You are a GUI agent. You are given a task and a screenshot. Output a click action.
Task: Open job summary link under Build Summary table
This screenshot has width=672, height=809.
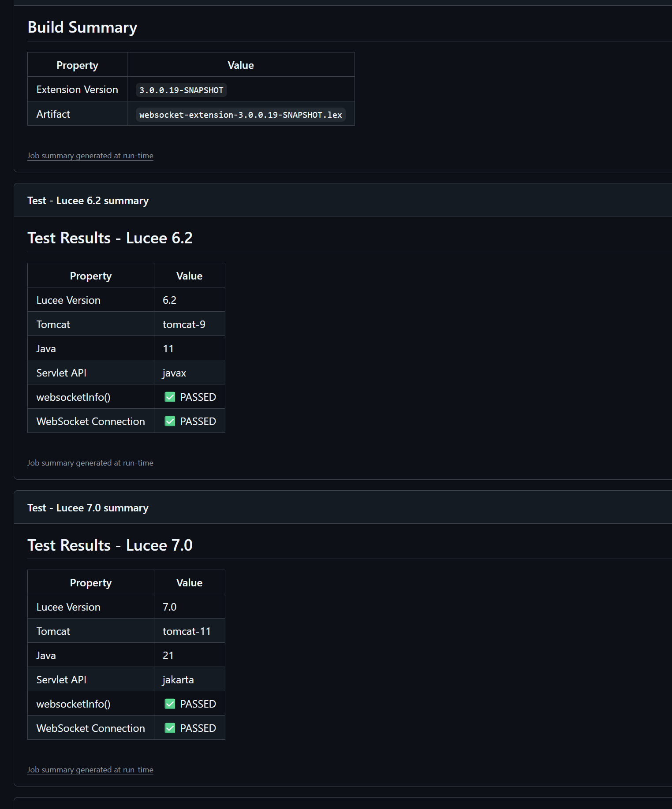click(x=90, y=156)
